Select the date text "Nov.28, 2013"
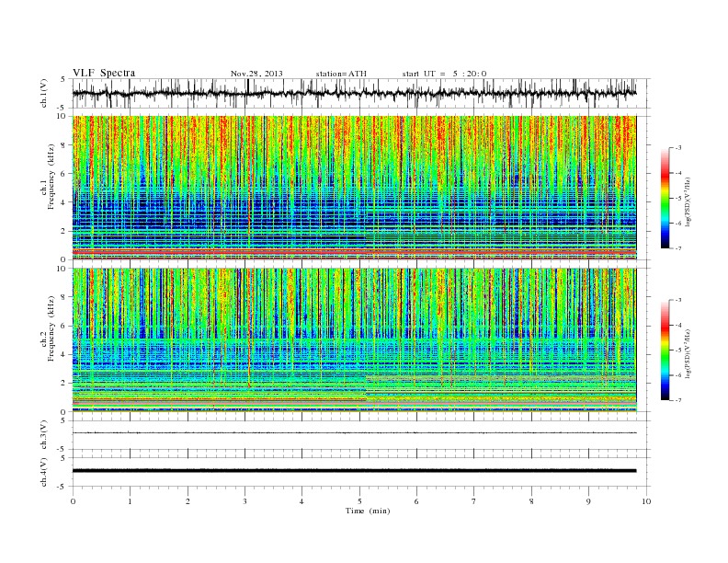This screenshot has width=728, height=563. click(256, 74)
